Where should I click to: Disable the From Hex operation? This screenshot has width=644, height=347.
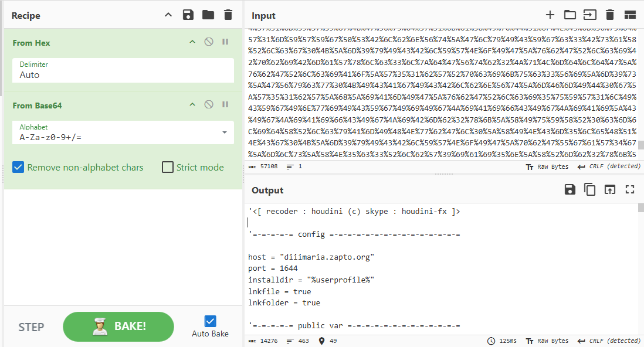(208, 42)
